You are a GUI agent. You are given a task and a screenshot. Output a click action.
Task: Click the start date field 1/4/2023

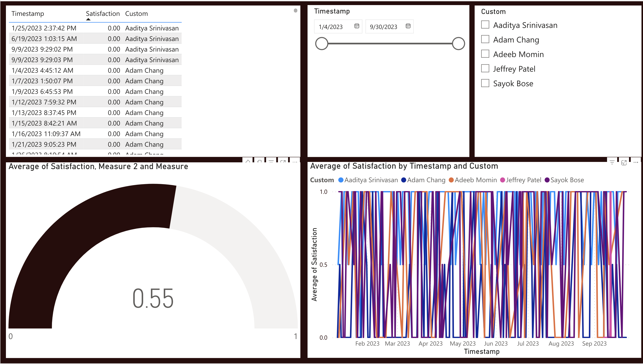click(331, 27)
